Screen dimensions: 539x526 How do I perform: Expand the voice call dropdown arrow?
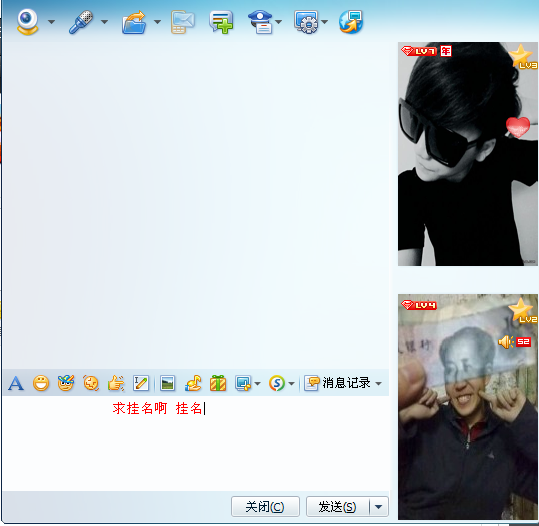(104, 22)
